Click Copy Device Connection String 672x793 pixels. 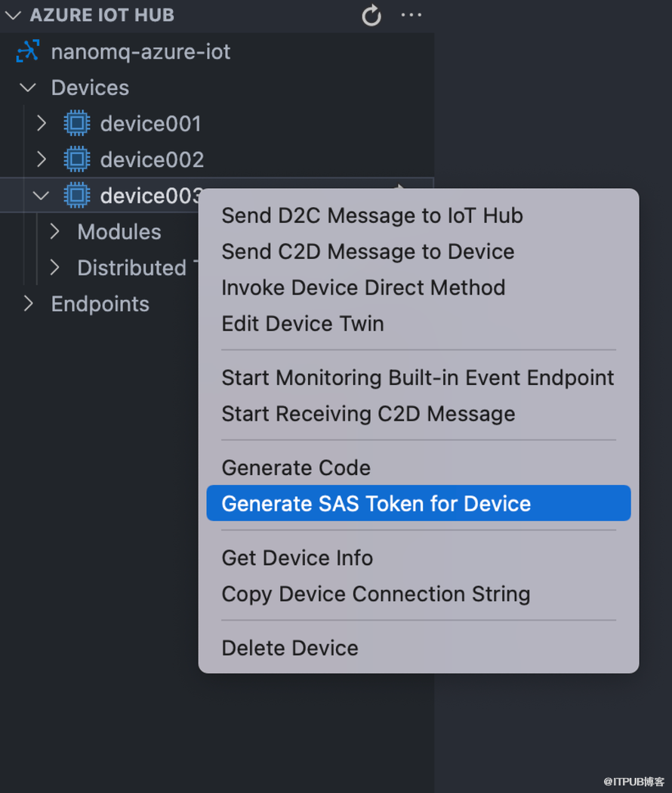(376, 594)
